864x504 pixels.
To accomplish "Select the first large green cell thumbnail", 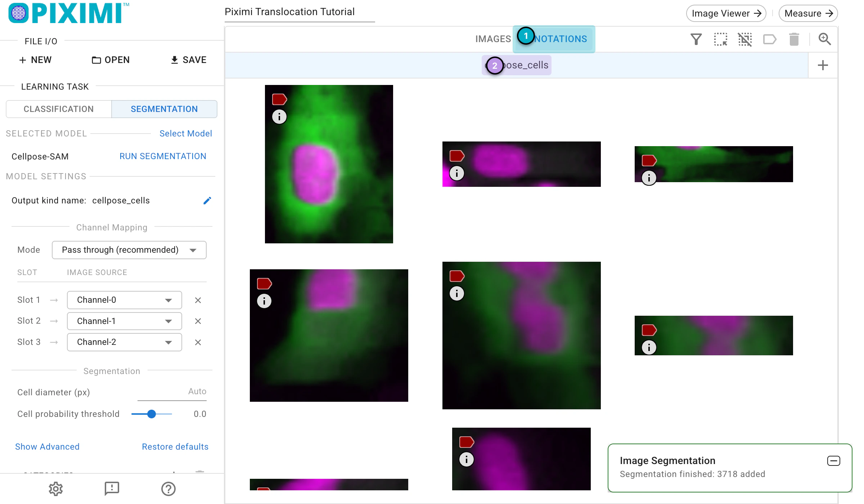I will click(329, 164).
